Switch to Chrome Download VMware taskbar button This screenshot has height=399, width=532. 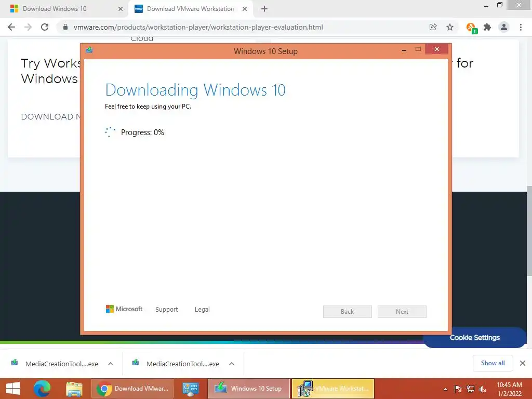click(x=132, y=389)
